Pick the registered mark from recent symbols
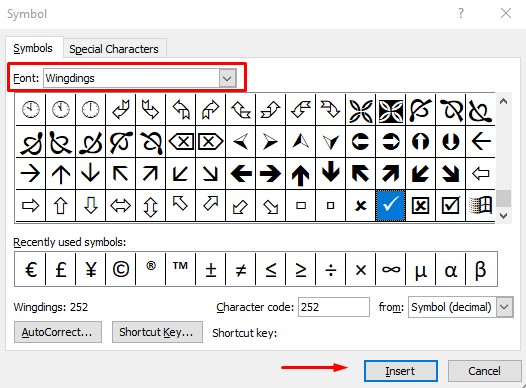The image size is (526, 388). click(x=150, y=269)
